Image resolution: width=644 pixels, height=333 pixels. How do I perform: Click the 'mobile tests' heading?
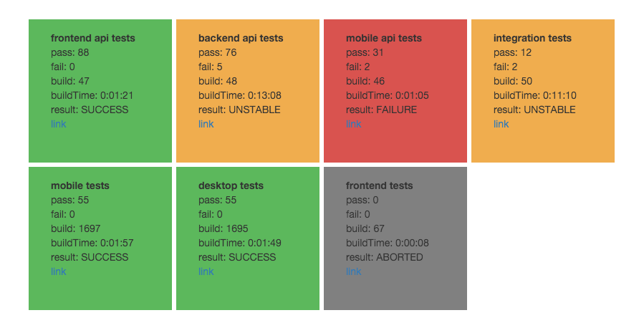tap(80, 185)
